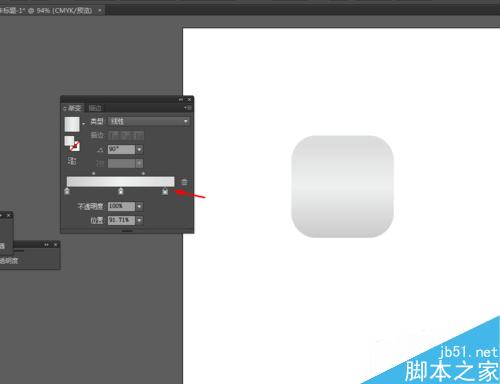This screenshot has height=384, width=500.
Task: Click the right midpoint diamond above the gradient bar
Action: pos(143,173)
